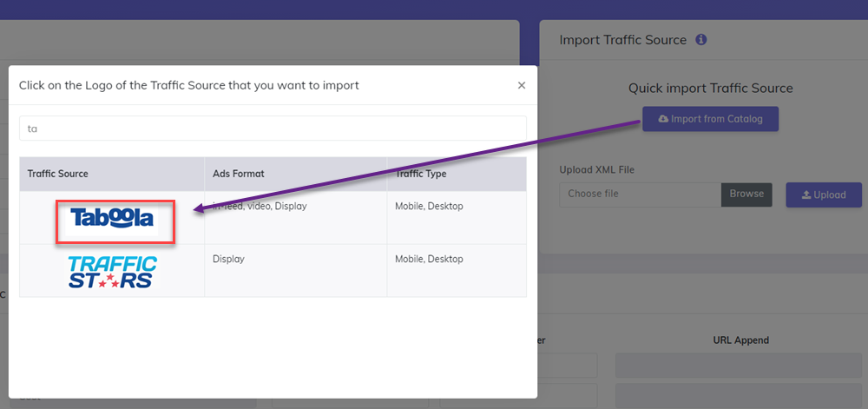The width and height of the screenshot is (868, 409).
Task: Click the Ads Format column header
Action: click(239, 174)
